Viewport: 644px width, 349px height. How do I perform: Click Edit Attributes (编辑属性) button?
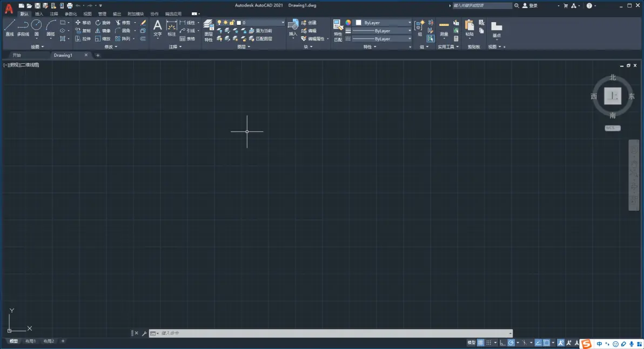point(313,38)
